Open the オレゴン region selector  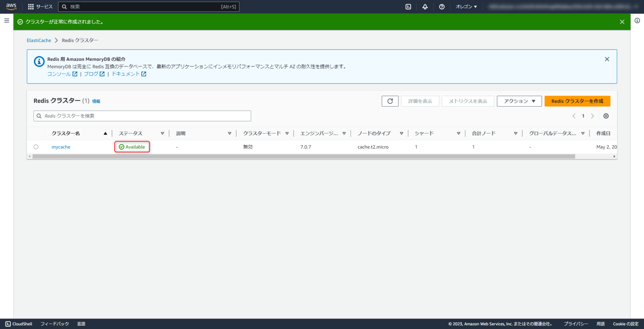465,6
